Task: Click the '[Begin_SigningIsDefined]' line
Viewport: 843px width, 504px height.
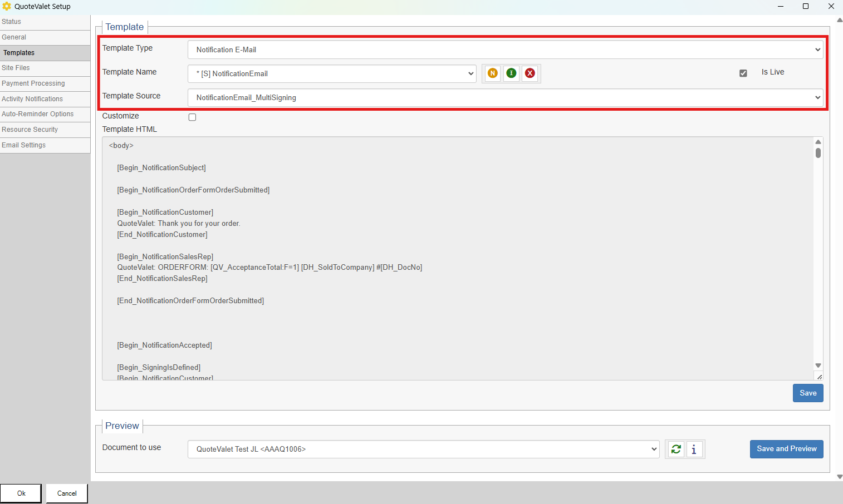Action: [x=159, y=368]
